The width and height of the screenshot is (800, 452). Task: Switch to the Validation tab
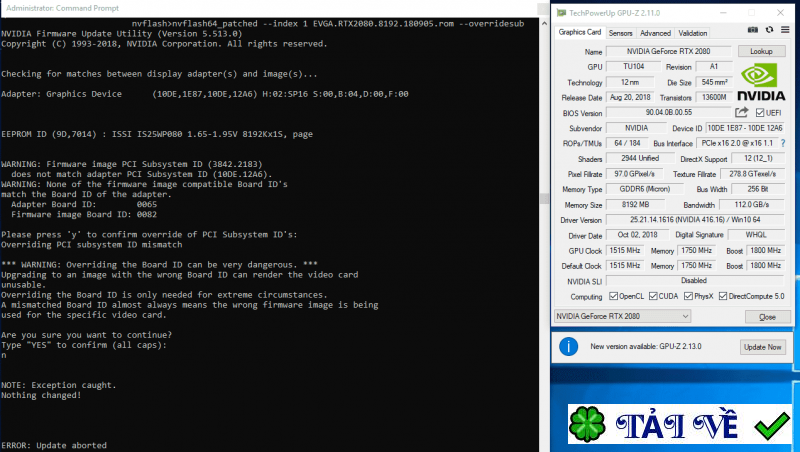pyautogui.click(x=692, y=33)
